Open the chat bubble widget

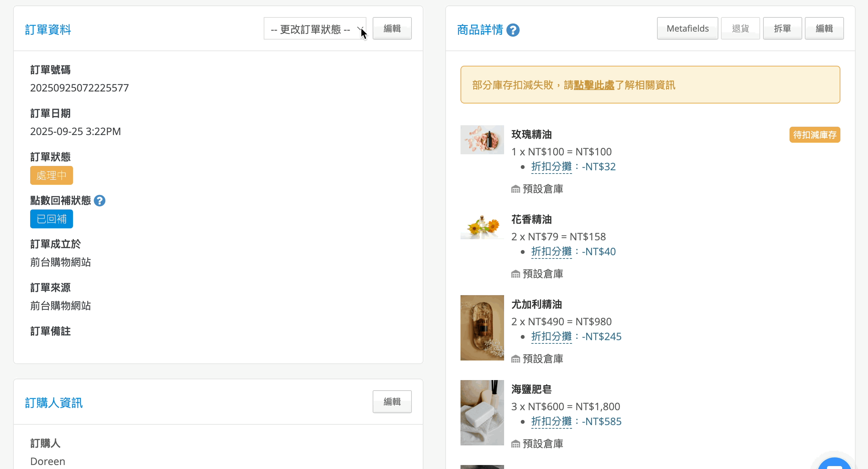(x=835, y=464)
